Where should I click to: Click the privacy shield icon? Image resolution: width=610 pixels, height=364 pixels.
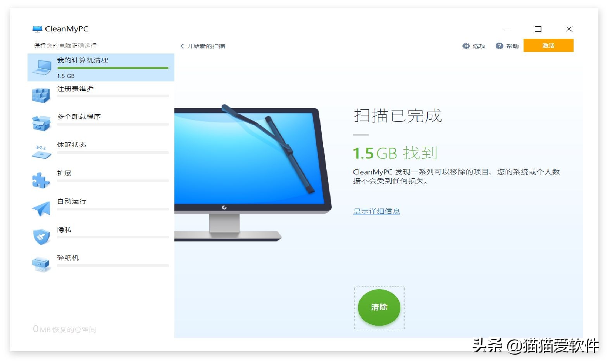point(41,237)
